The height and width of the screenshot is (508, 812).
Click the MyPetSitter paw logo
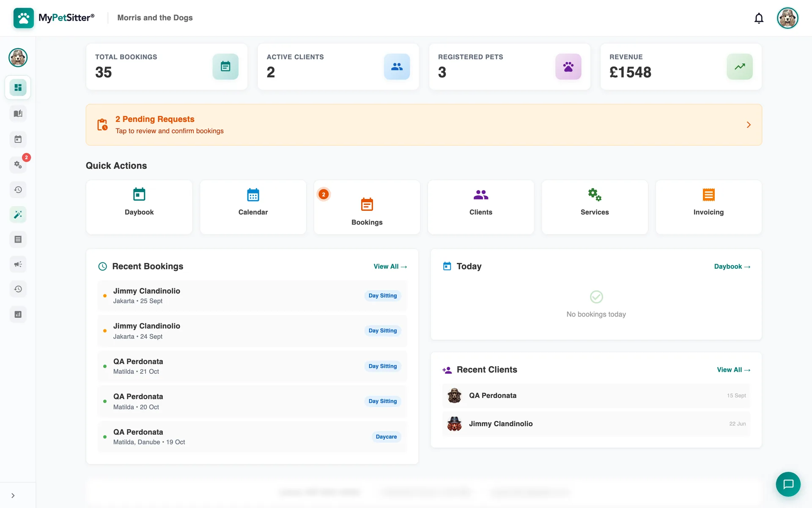point(24,18)
